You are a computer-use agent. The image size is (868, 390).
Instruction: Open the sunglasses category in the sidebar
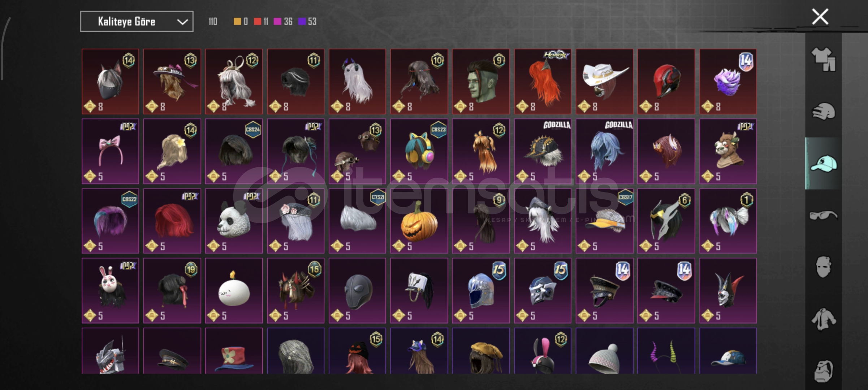pyautogui.click(x=823, y=216)
